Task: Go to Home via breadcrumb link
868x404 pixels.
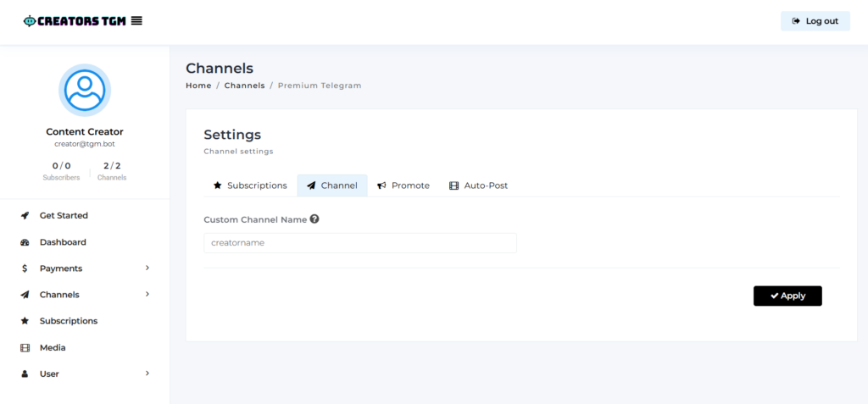Action: pyautogui.click(x=198, y=86)
